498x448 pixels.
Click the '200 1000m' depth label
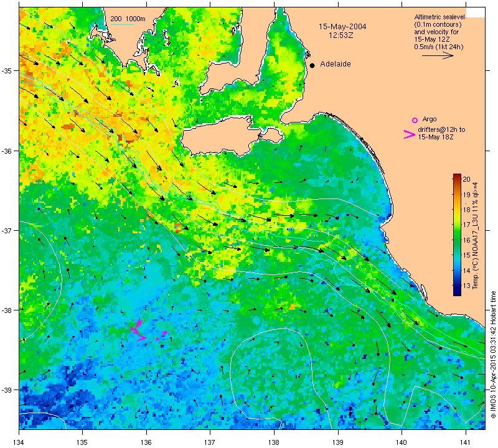[x=128, y=19]
